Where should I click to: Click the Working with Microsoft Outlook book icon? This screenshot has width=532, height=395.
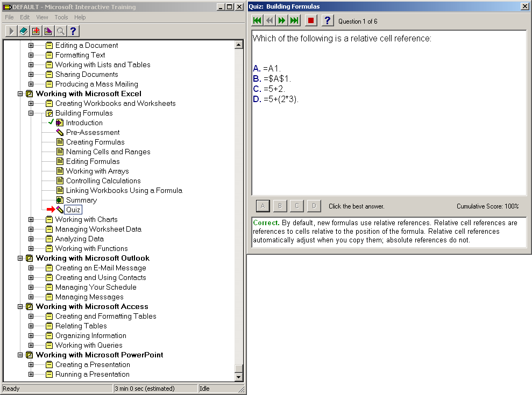point(30,258)
